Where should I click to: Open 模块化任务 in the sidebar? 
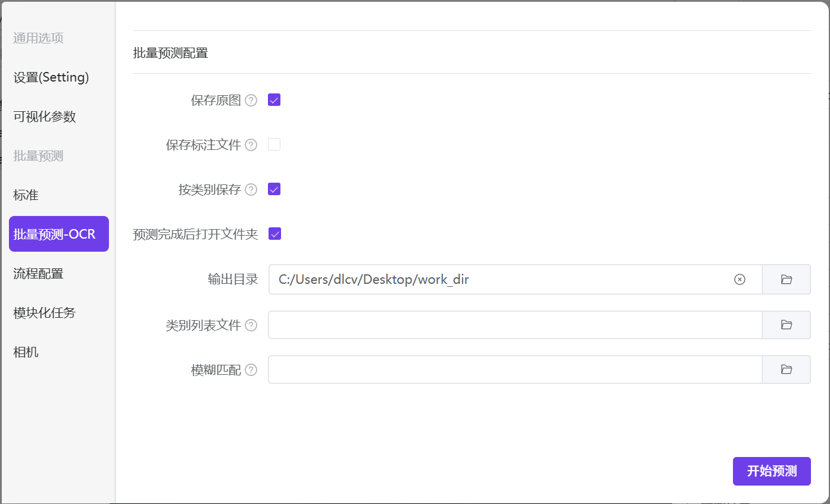click(x=58, y=313)
